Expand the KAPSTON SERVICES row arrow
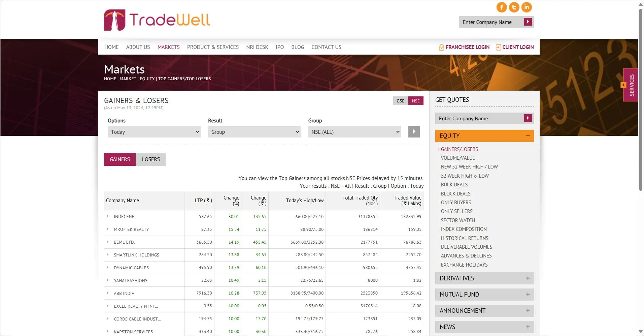Screen dimensions: 644x336 tap(107, 332)
